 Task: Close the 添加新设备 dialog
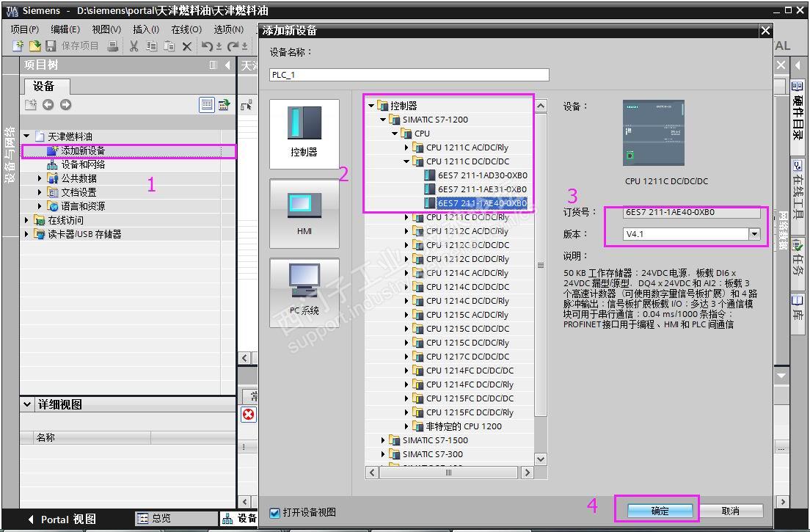tap(765, 31)
